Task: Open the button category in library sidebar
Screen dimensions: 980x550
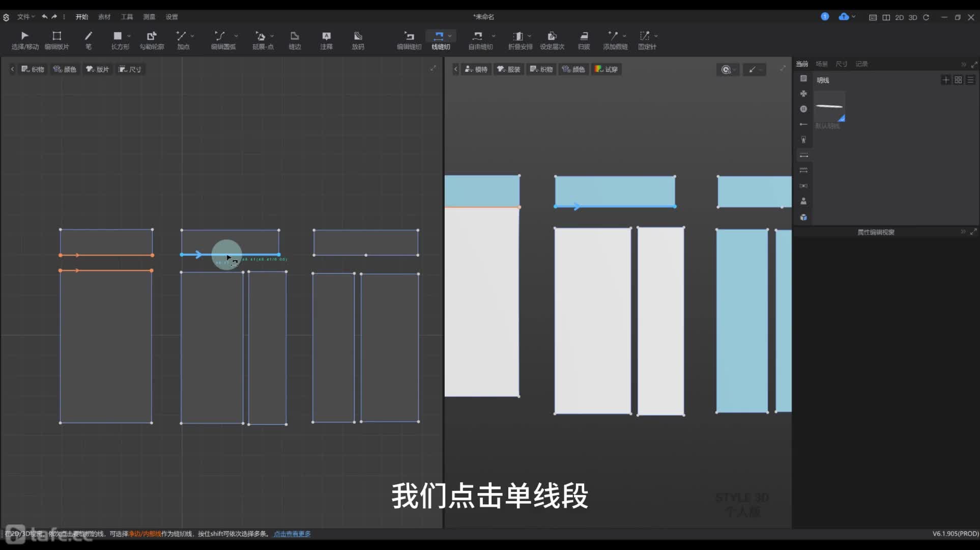Action: click(x=803, y=109)
